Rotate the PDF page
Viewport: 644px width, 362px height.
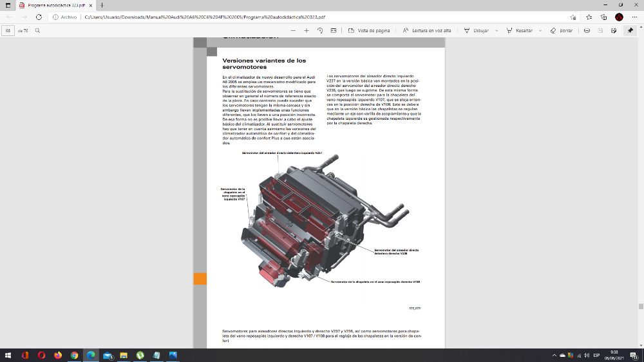coord(320,30)
